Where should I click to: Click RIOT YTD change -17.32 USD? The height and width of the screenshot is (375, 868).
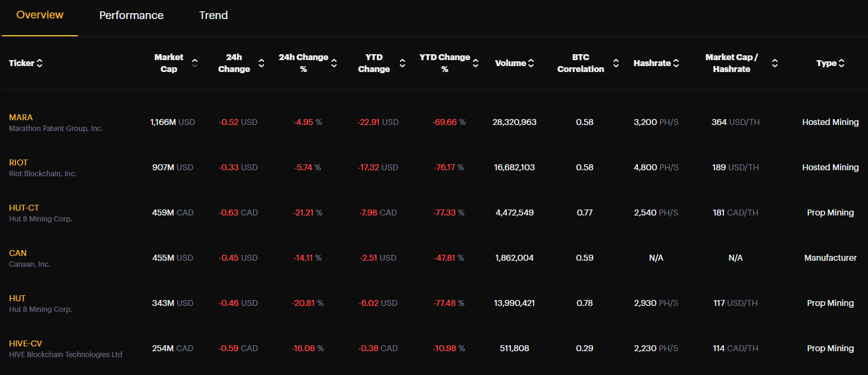pyautogui.click(x=378, y=167)
